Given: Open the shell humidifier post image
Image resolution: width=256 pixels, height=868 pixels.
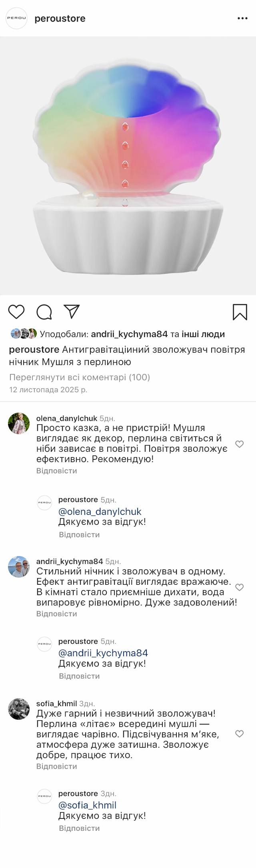Looking at the screenshot, I should pos(128,166).
